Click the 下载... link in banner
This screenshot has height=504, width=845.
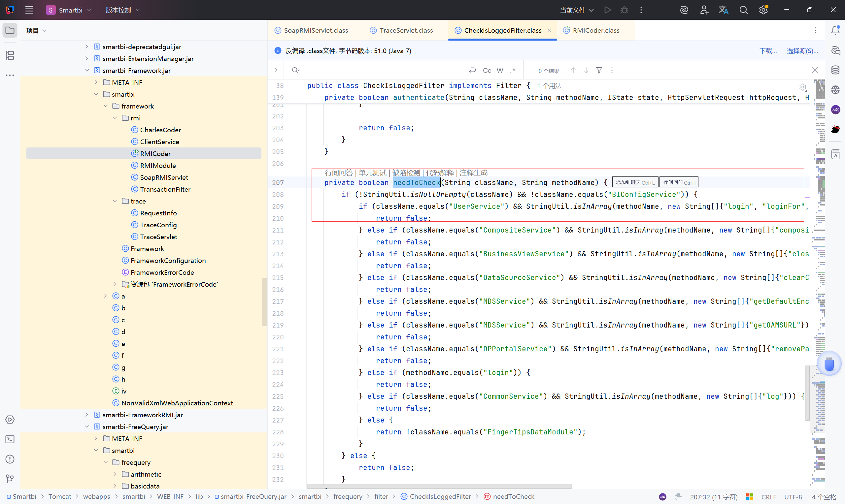coord(768,51)
